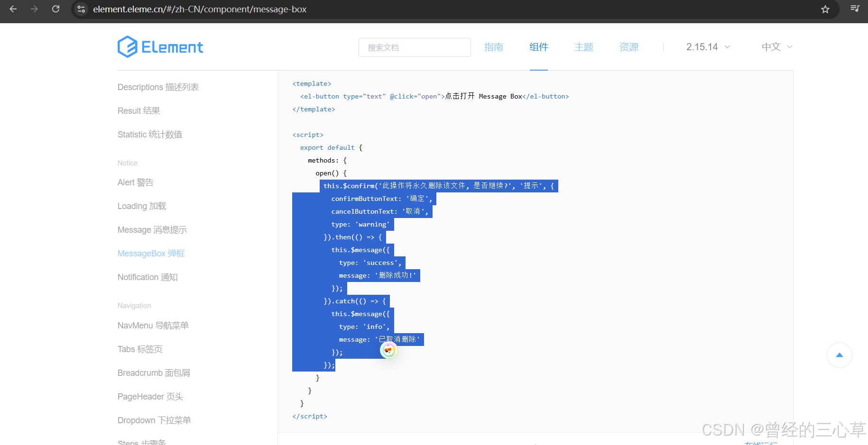Click the closing </script> tag line

[x=310, y=417]
